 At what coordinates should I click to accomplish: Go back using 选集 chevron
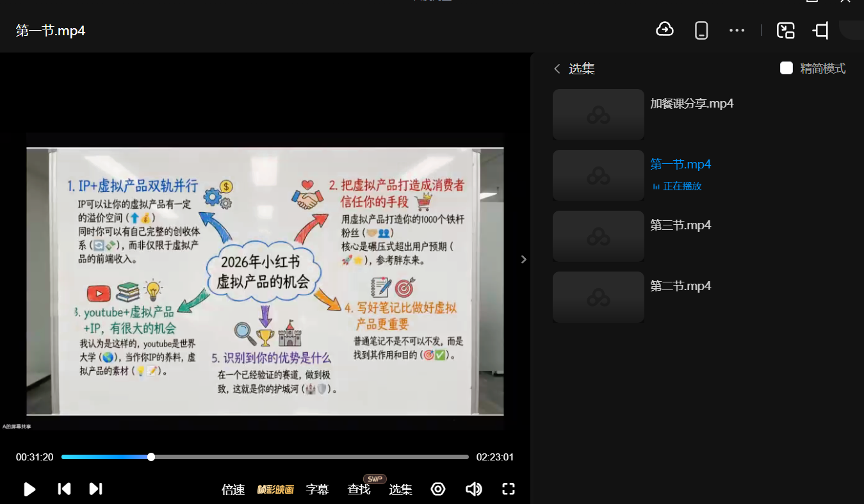pyautogui.click(x=557, y=69)
